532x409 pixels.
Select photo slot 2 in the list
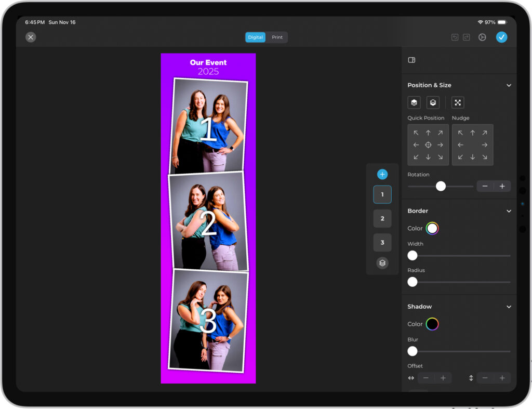pyautogui.click(x=382, y=219)
